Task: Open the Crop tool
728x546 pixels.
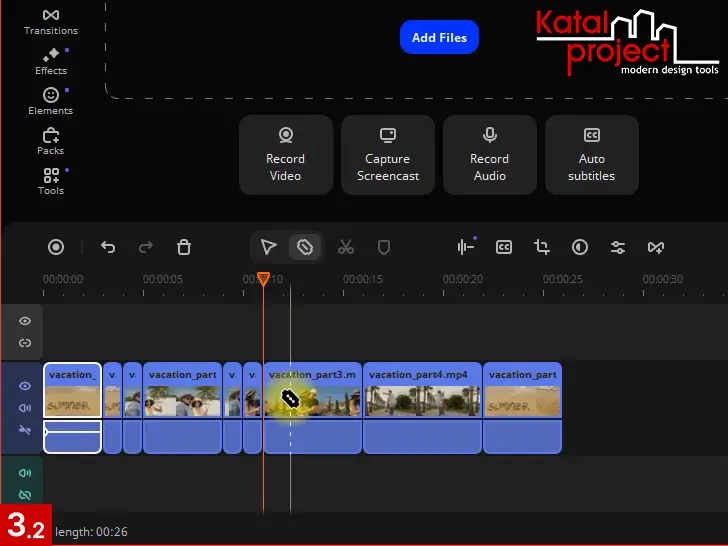Action: pyautogui.click(x=542, y=247)
